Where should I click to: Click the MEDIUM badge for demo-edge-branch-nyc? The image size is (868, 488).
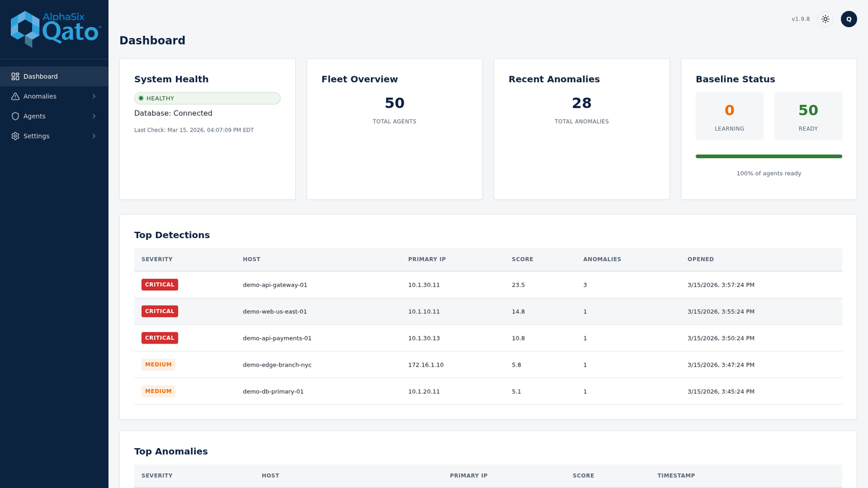(x=158, y=364)
